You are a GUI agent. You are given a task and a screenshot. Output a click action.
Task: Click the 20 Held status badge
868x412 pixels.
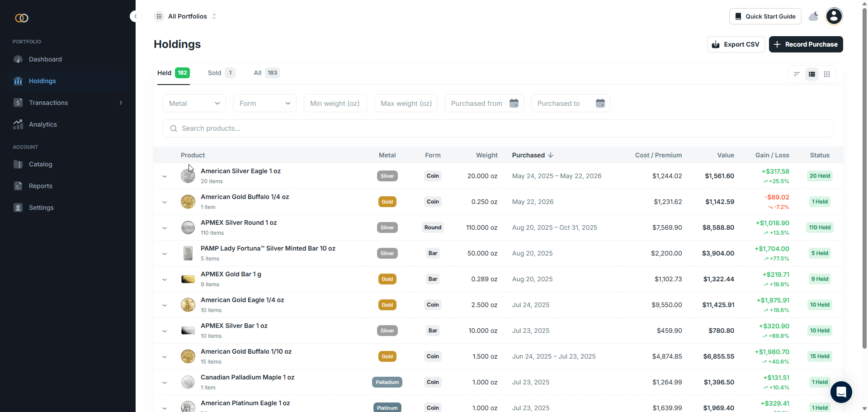point(820,176)
